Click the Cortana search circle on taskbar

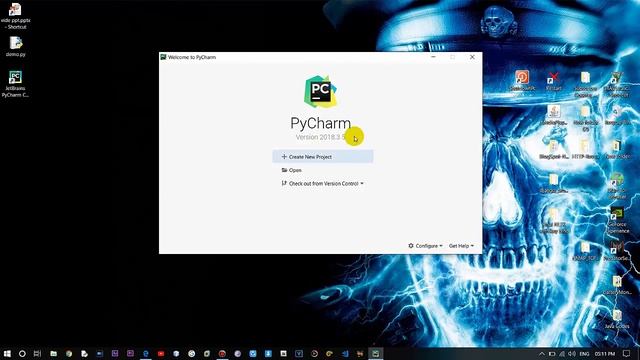pos(22,353)
